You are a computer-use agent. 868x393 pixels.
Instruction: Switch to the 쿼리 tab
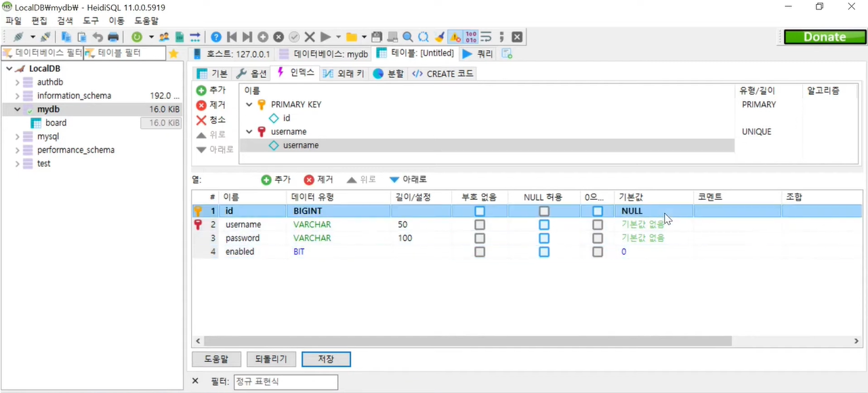point(478,54)
